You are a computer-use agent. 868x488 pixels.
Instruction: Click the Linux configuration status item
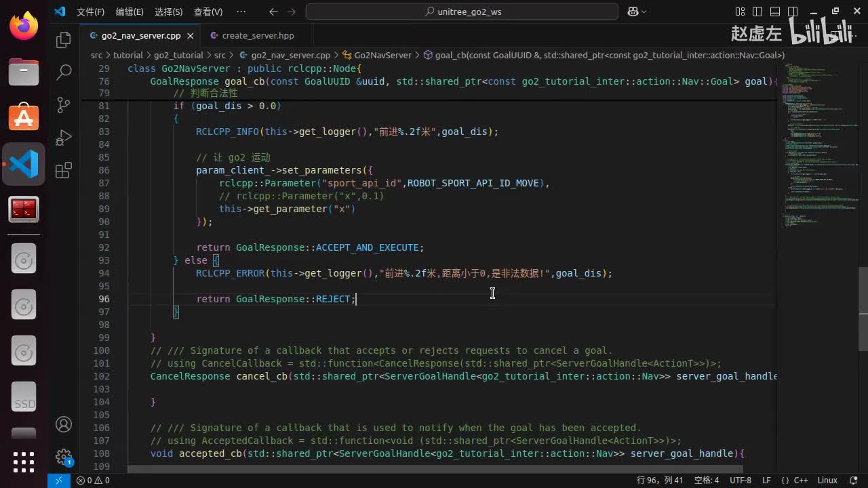[827, 481]
